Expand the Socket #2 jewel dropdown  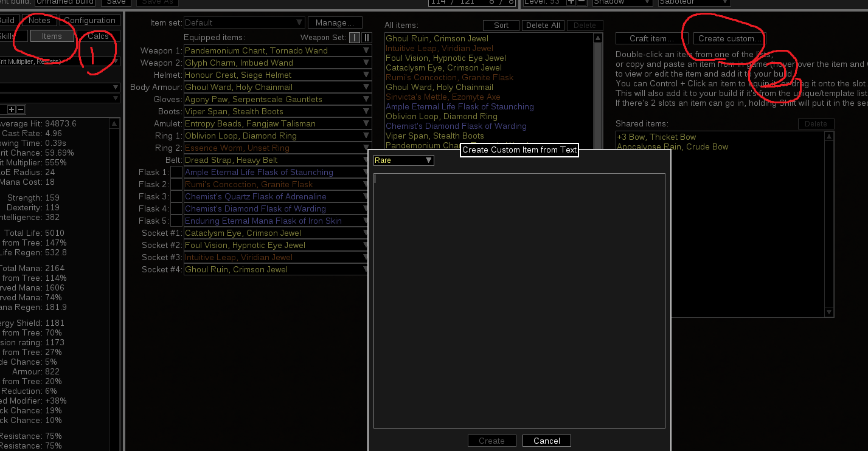(277, 245)
